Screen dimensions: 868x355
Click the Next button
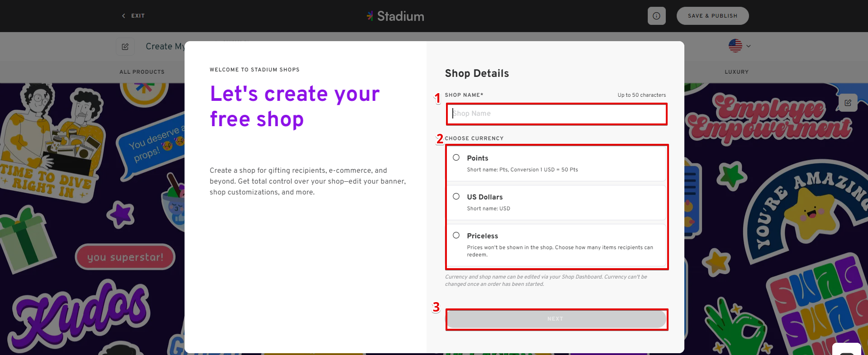[x=556, y=319]
